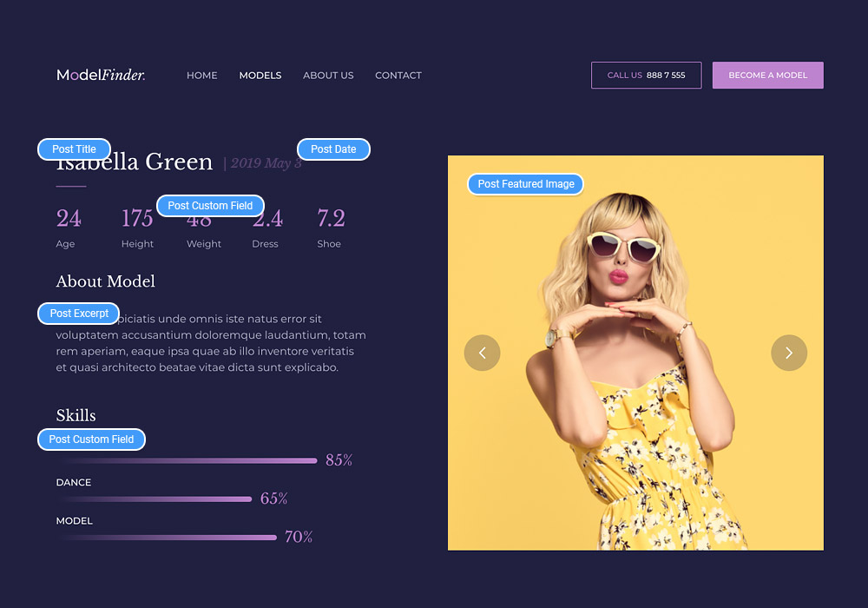Screen dimensions: 868x608
Task: Select the Post Date badge
Action: point(333,149)
